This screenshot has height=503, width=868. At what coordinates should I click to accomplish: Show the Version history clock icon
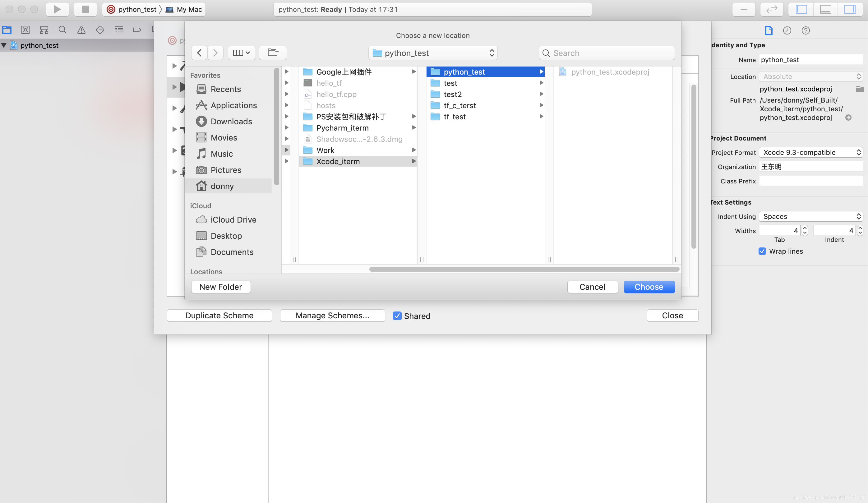[787, 30]
